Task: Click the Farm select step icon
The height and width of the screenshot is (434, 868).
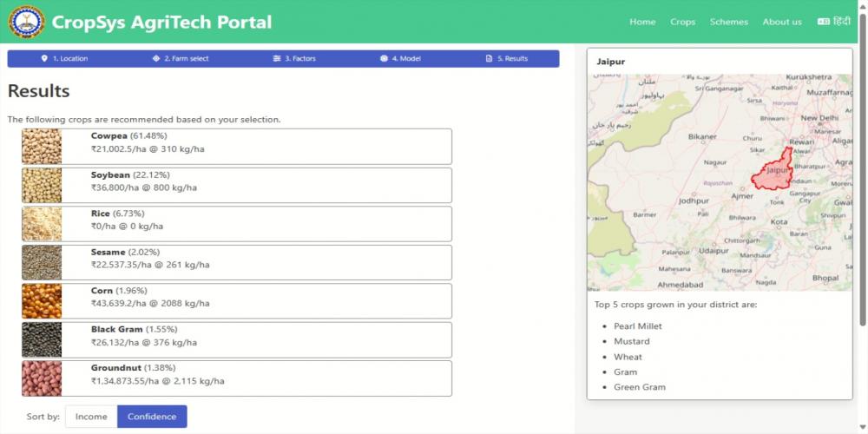Action: tap(155, 59)
